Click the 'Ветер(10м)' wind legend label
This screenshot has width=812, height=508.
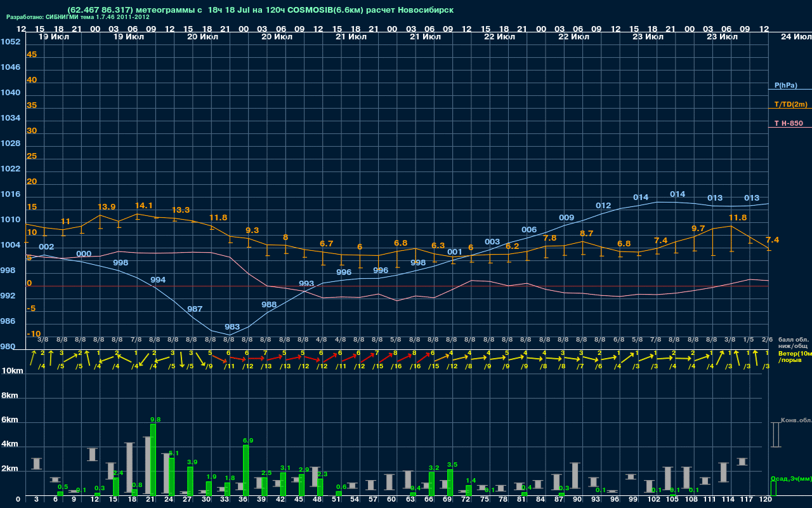(x=795, y=353)
